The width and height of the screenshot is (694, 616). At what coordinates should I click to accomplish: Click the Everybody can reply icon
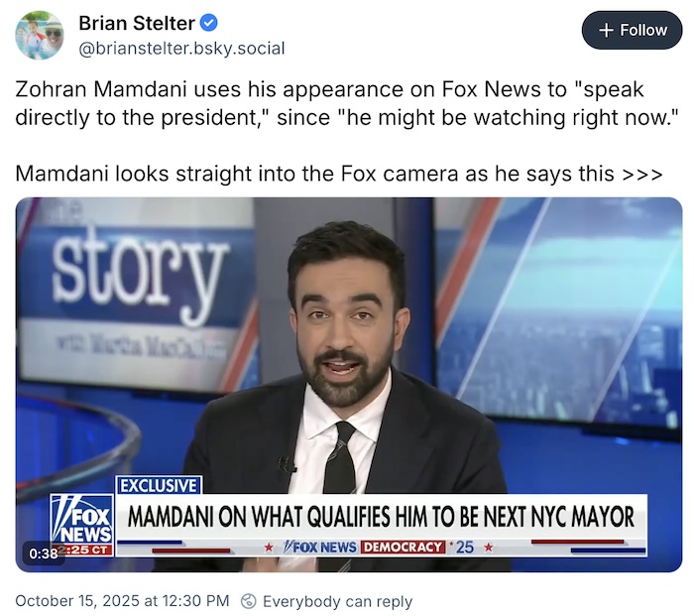[x=248, y=601]
